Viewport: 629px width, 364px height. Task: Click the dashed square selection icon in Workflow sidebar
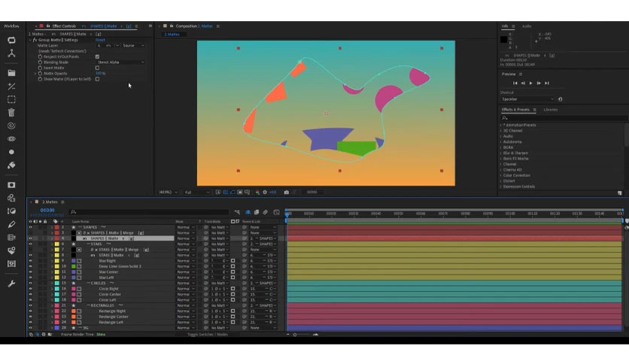pos(11,99)
